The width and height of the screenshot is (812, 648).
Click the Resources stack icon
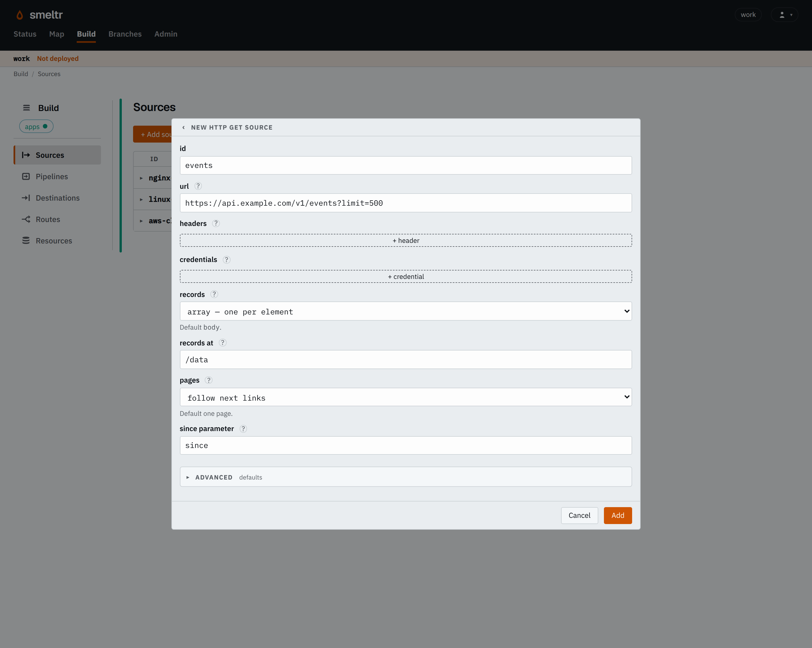(26, 240)
